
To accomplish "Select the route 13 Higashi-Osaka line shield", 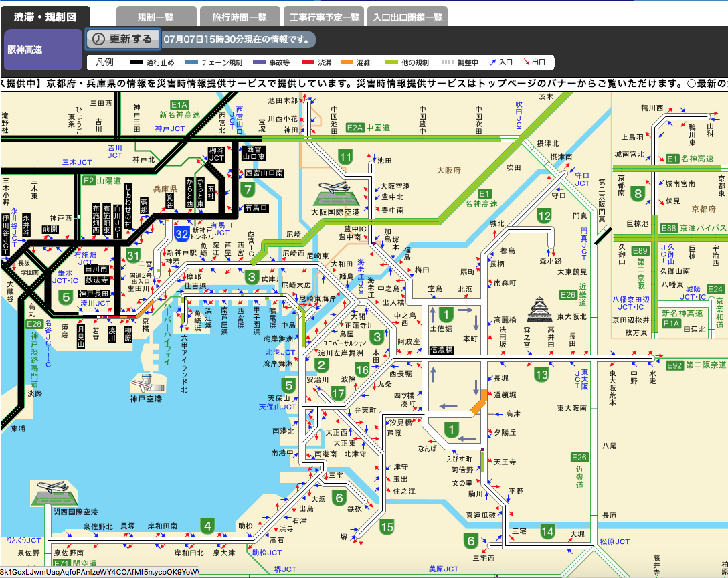I will [541, 375].
